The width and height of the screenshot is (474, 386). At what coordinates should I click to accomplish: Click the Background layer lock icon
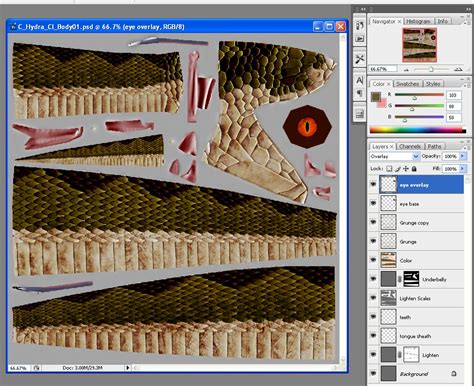[454, 374]
